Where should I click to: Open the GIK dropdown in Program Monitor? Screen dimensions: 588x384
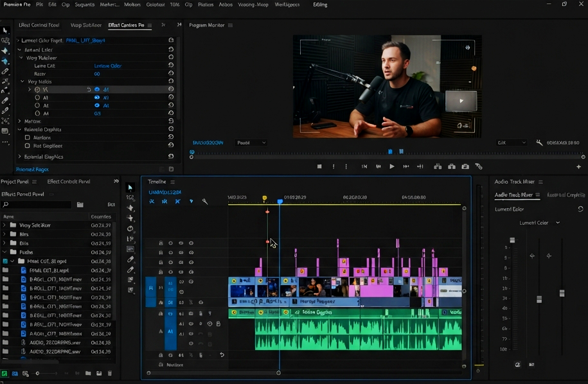coord(512,143)
